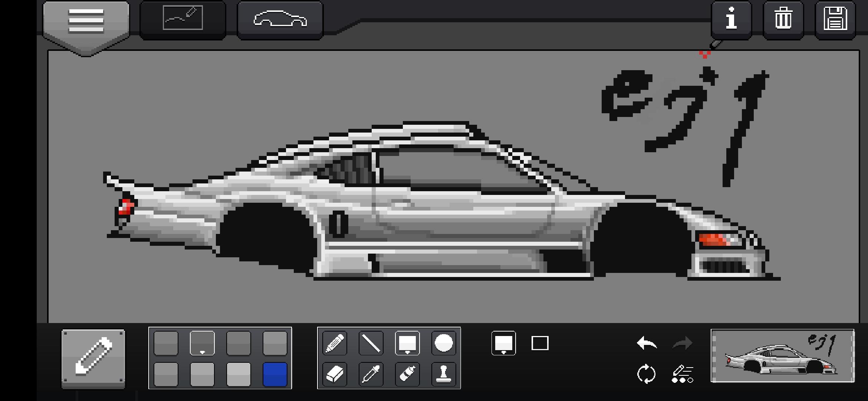868x401 pixels.
Task: Pick the first top-row dark gray swatch
Action: pos(166,343)
